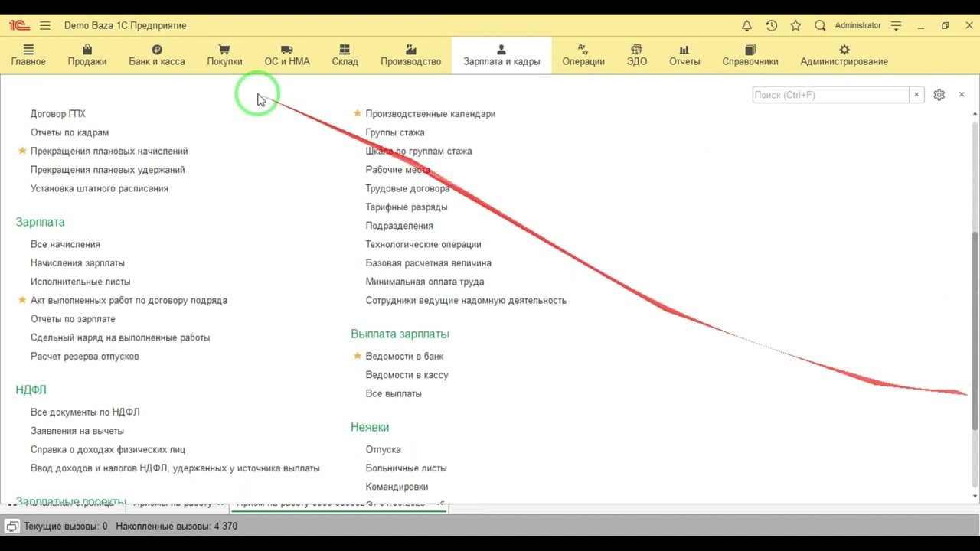Image resolution: width=980 pixels, height=551 pixels.
Task: Select Зарплата и кадры section tab
Action: pyautogui.click(x=501, y=55)
